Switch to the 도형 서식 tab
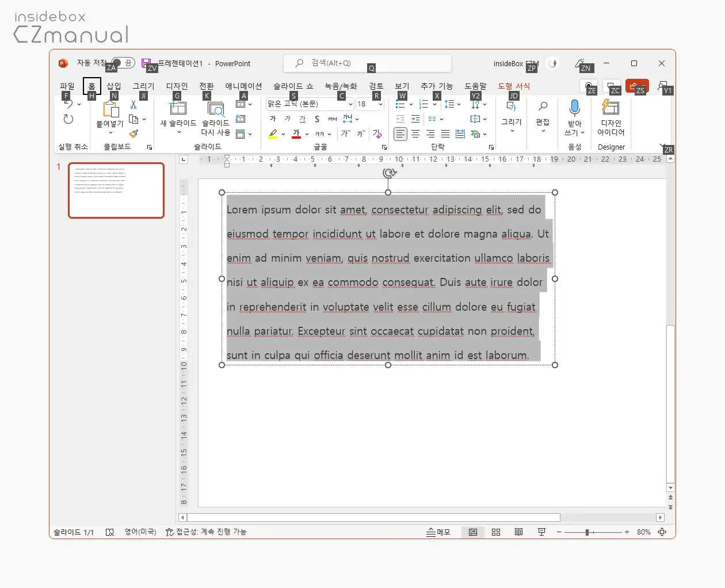 coord(514,86)
